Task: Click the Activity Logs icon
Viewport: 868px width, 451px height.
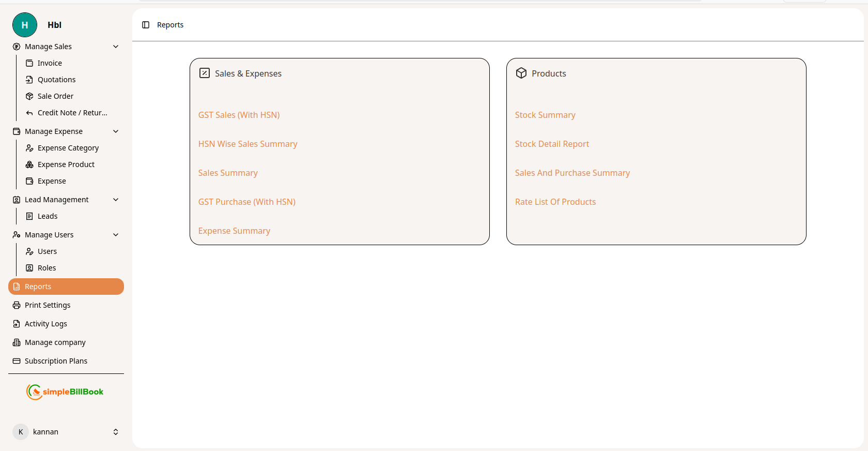Action: [x=17, y=324]
